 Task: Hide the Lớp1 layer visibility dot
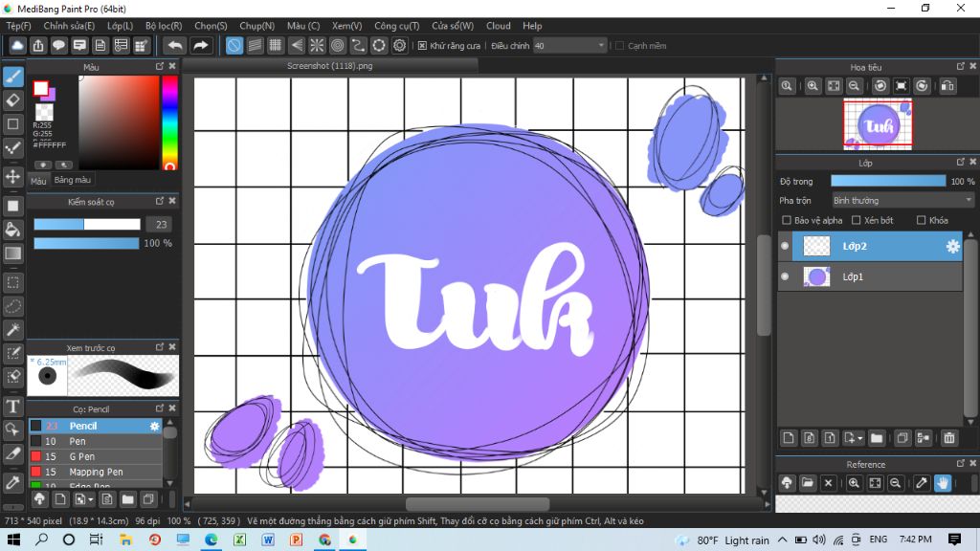click(x=785, y=276)
